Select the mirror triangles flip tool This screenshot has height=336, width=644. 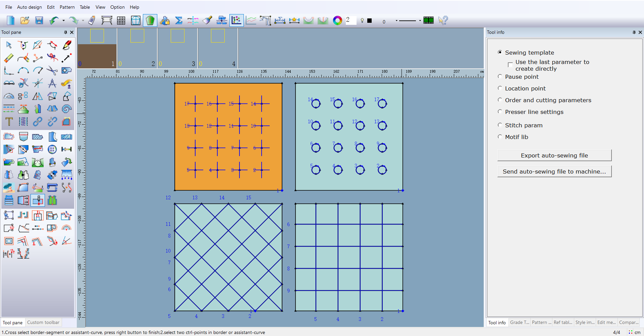pos(38,96)
